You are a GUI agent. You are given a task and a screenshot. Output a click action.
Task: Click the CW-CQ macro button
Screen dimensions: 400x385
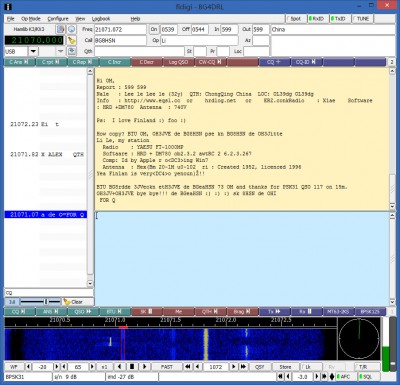coord(210,62)
